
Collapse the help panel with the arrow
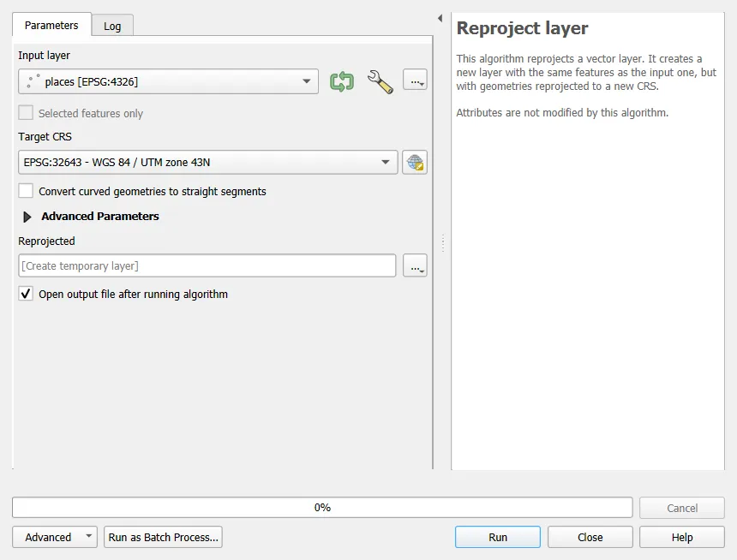(x=440, y=18)
